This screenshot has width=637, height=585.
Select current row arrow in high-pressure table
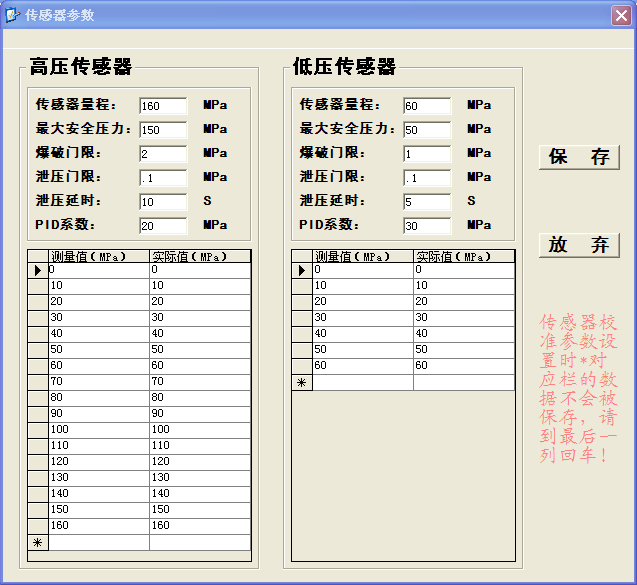click(38, 270)
